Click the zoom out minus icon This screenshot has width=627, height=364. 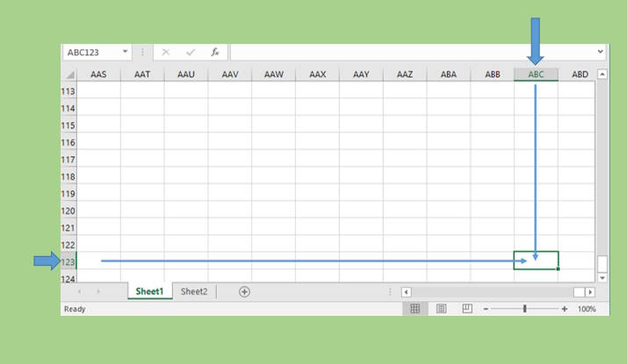pyautogui.click(x=486, y=309)
